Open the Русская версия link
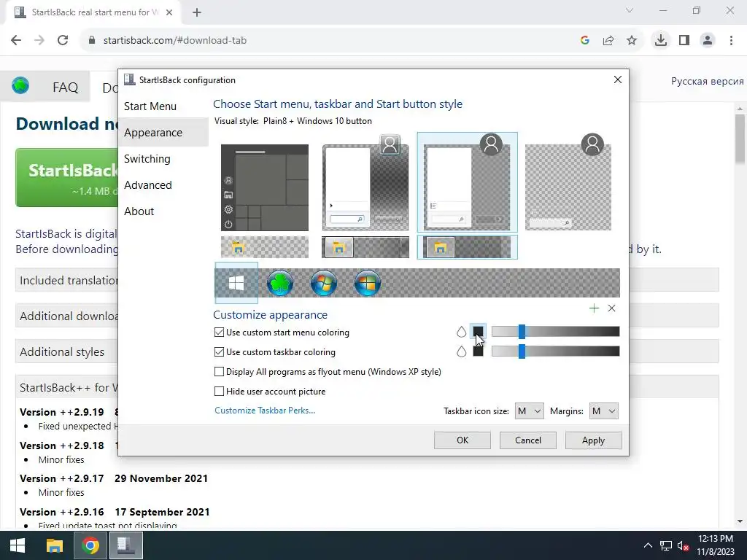Screen dimensions: 747x560 (707, 82)
